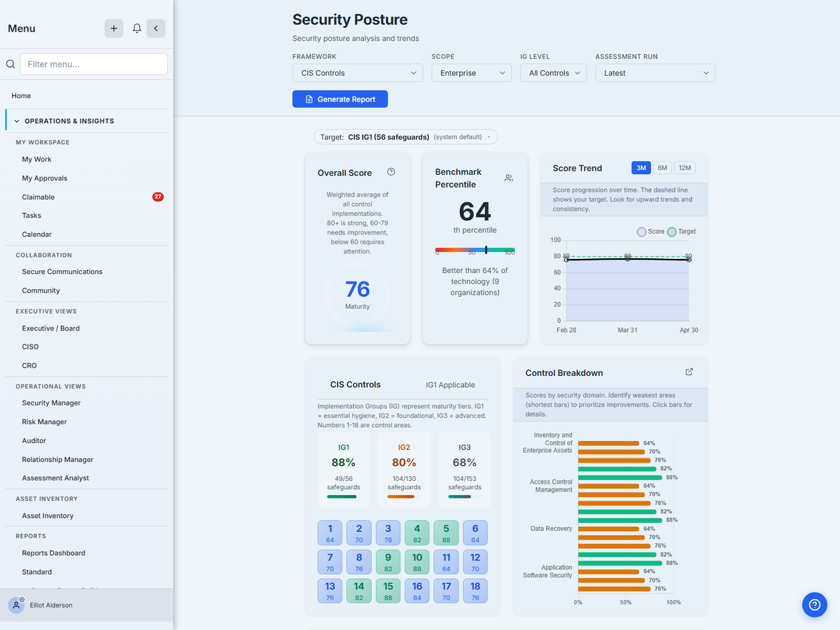Open the Assessment Run Latest dropdown
This screenshot has height=630, width=840.
pyautogui.click(x=655, y=73)
